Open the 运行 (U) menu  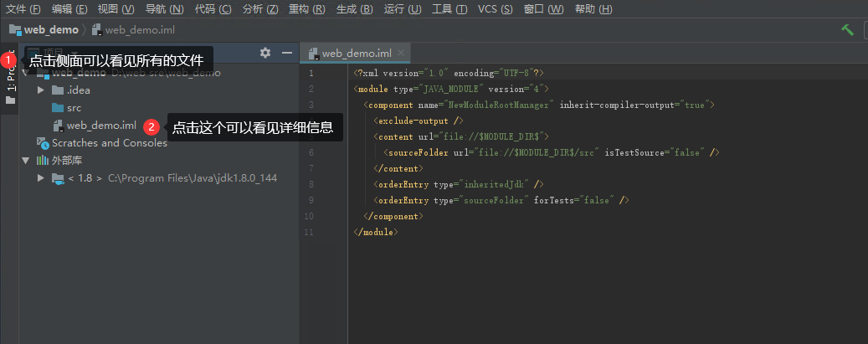click(403, 9)
